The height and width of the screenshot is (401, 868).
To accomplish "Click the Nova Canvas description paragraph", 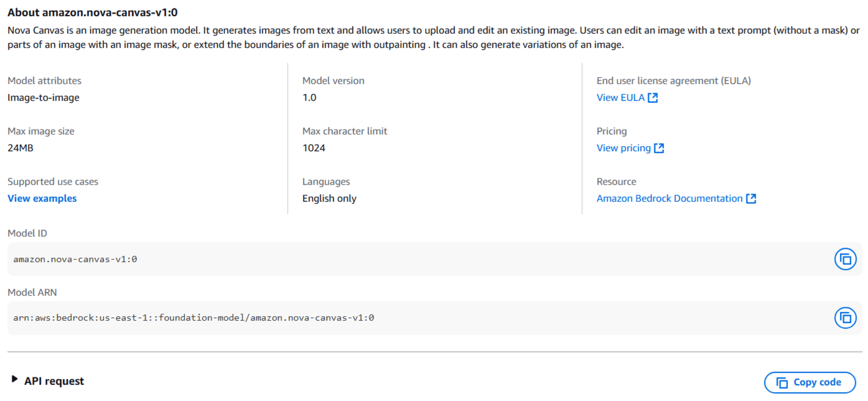I will (x=434, y=37).
